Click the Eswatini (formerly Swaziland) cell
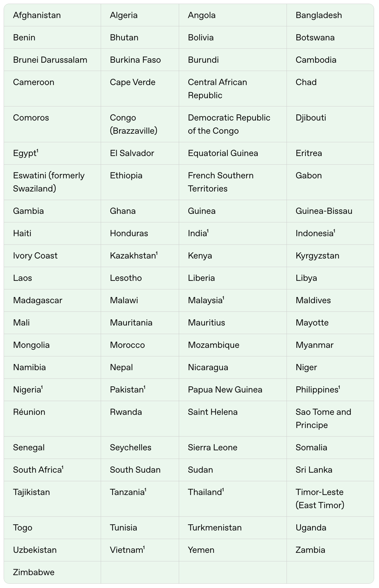The image size is (379, 588). (49, 182)
